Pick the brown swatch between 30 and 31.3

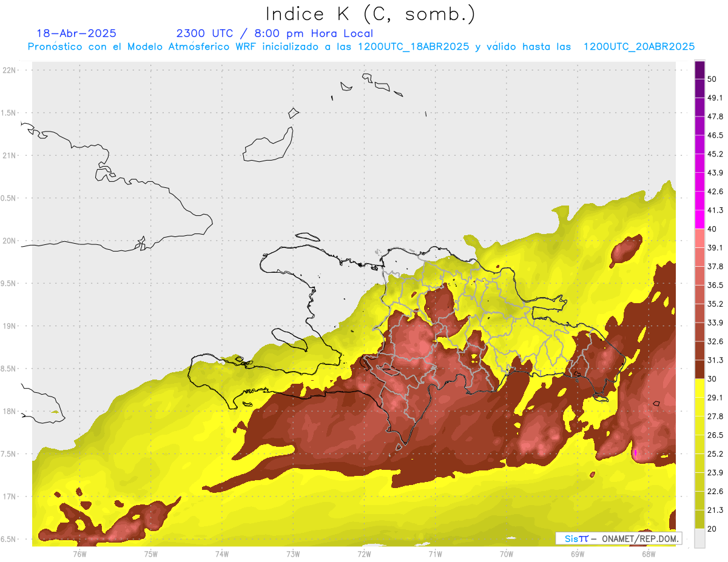click(699, 369)
